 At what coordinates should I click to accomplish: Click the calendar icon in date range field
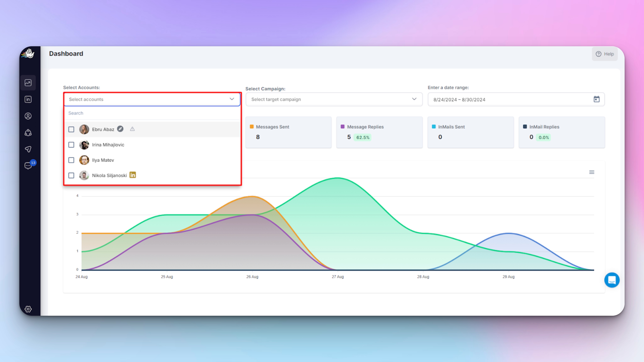596,99
